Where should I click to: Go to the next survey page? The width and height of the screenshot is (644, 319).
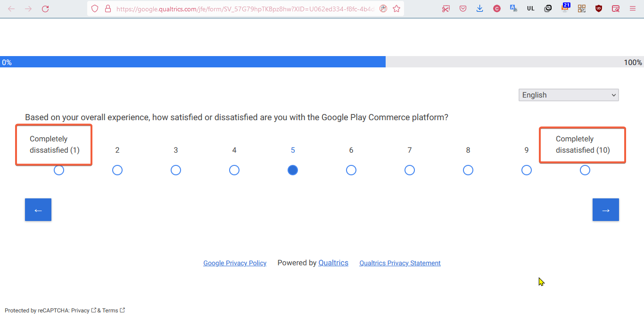605,210
